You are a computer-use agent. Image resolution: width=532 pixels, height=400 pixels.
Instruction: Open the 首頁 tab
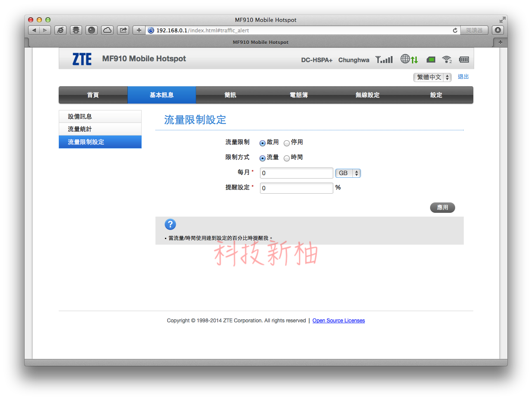point(93,95)
